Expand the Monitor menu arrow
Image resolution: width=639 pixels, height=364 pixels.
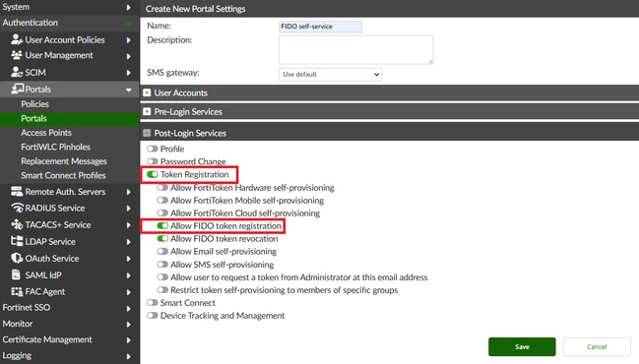click(128, 325)
